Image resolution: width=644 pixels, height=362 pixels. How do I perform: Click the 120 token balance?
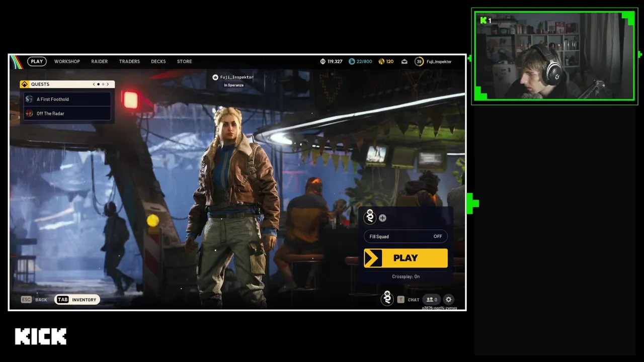[x=390, y=61]
